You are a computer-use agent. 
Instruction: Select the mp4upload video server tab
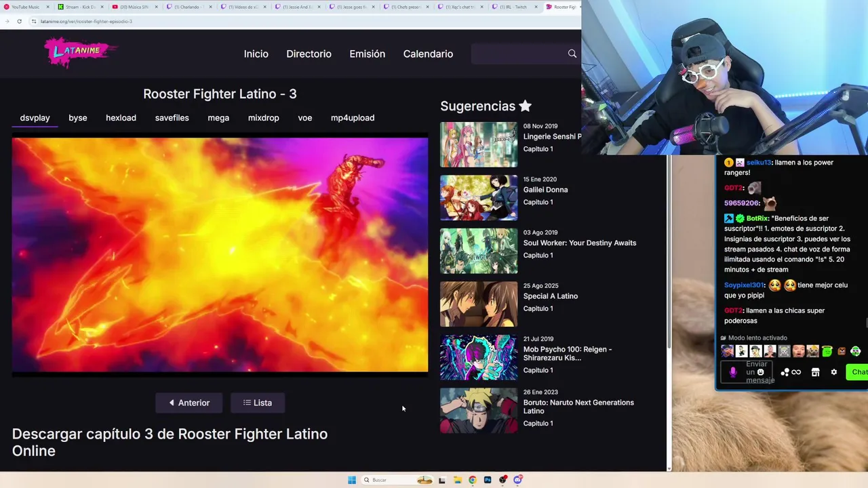[x=353, y=118]
